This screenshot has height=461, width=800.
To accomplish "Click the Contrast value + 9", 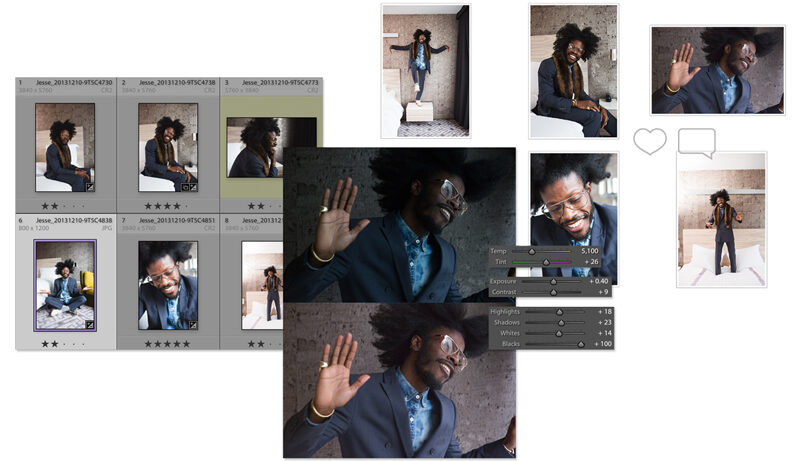I will (x=603, y=292).
